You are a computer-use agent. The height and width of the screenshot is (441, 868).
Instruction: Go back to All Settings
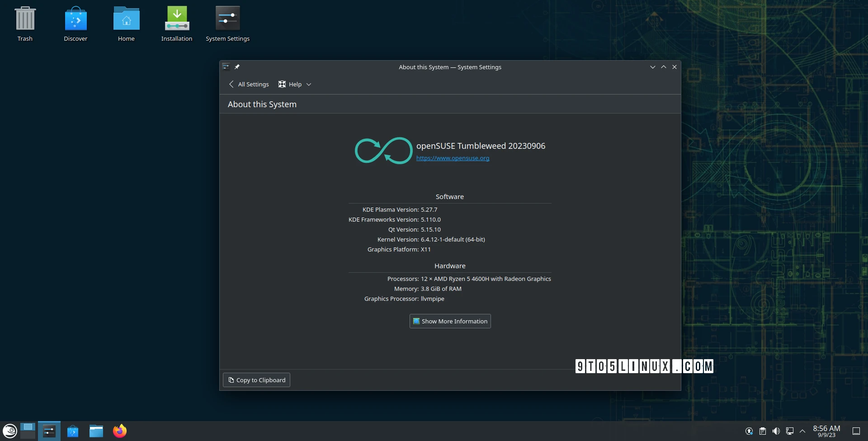click(249, 84)
